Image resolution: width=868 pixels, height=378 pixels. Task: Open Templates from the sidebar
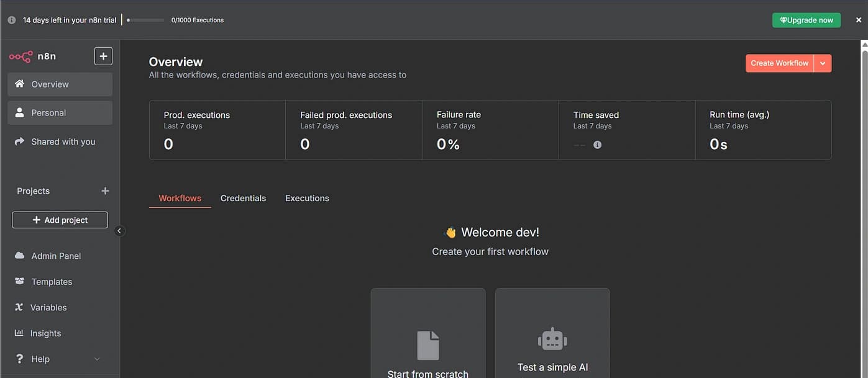(52, 282)
